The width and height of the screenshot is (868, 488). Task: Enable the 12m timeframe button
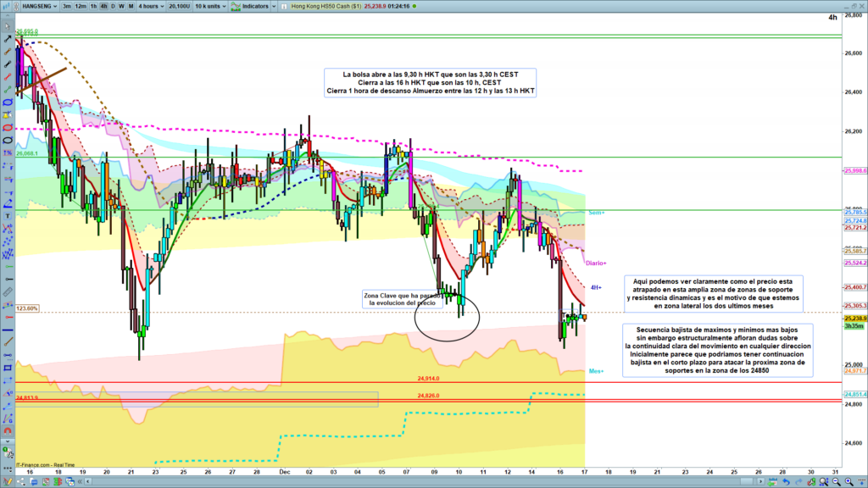coord(81,6)
